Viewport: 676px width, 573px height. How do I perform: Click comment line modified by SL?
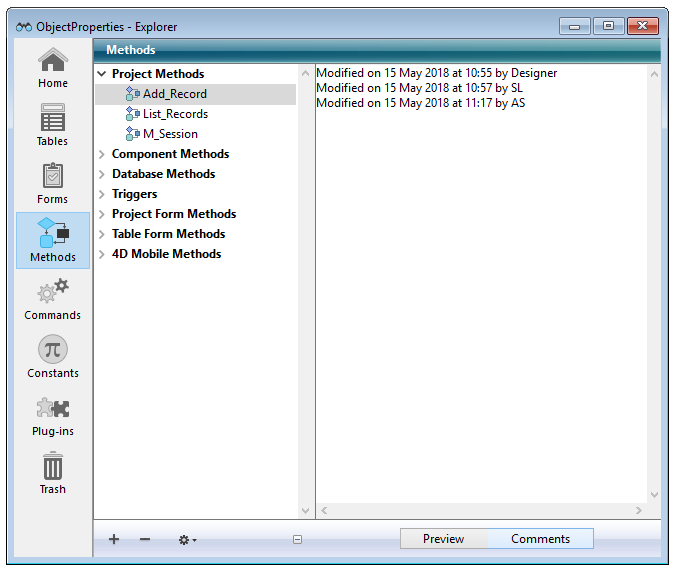point(419,88)
